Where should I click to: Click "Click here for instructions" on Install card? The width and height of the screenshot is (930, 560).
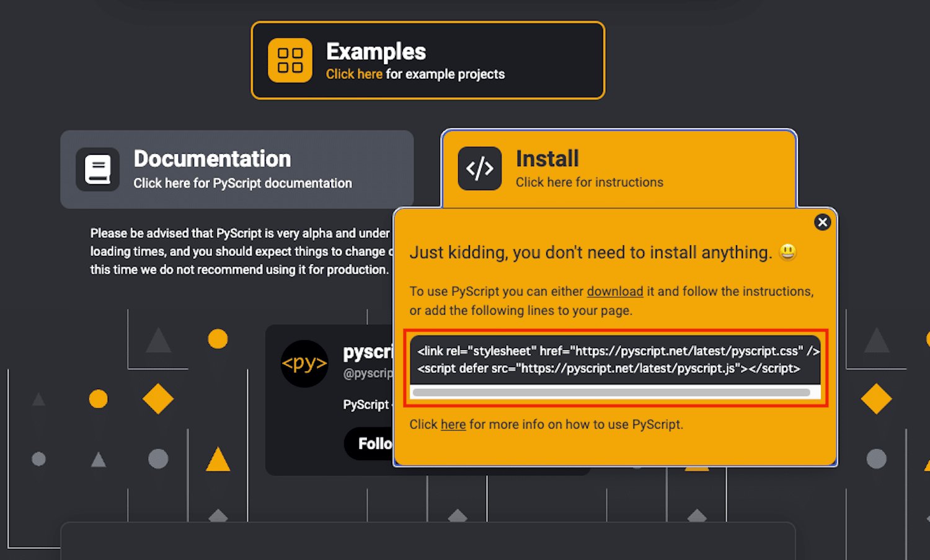(589, 182)
